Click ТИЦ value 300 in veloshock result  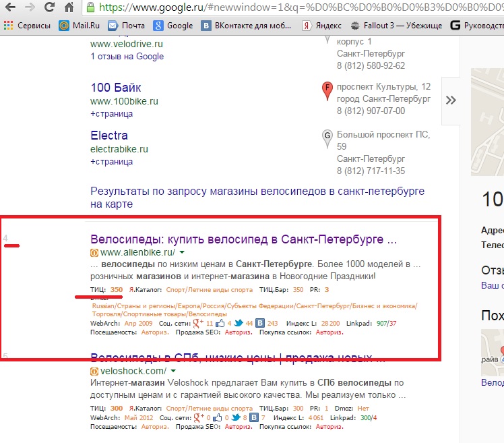(x=117, y=408)
